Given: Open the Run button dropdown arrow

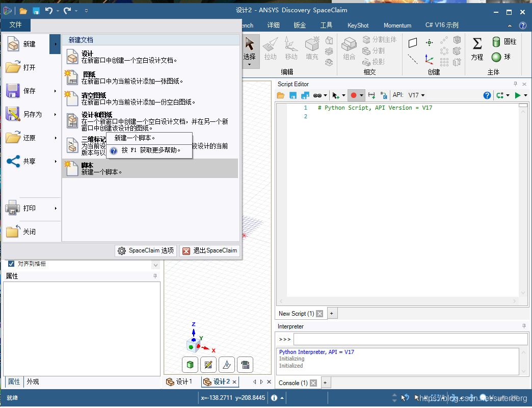Looking at the screenshot, I should 525,95.
